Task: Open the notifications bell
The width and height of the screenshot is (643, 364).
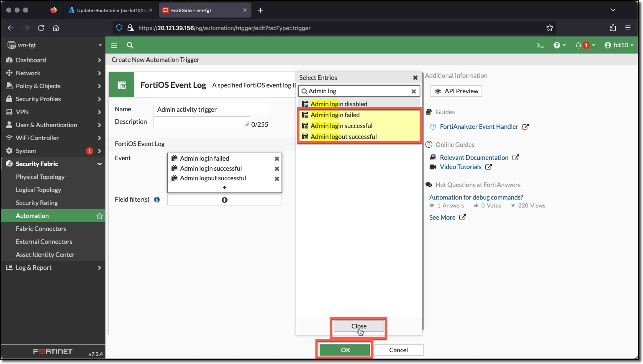Action: 584,45
